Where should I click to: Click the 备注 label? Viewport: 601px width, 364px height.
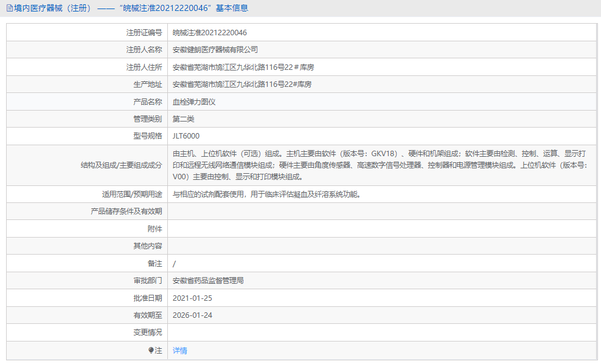[x=155, y=263]
